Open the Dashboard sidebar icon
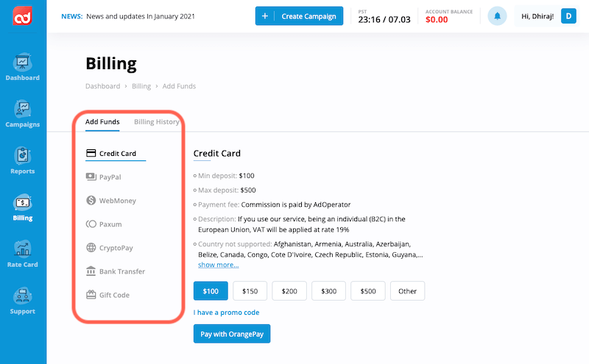The width and height of the screenshot is (589, 364). click(x=23, y=63)
